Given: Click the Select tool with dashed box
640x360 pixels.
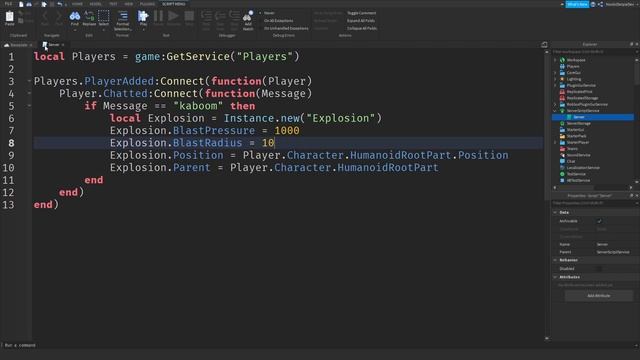Looking at the screenshot, I should pos(104,16).
